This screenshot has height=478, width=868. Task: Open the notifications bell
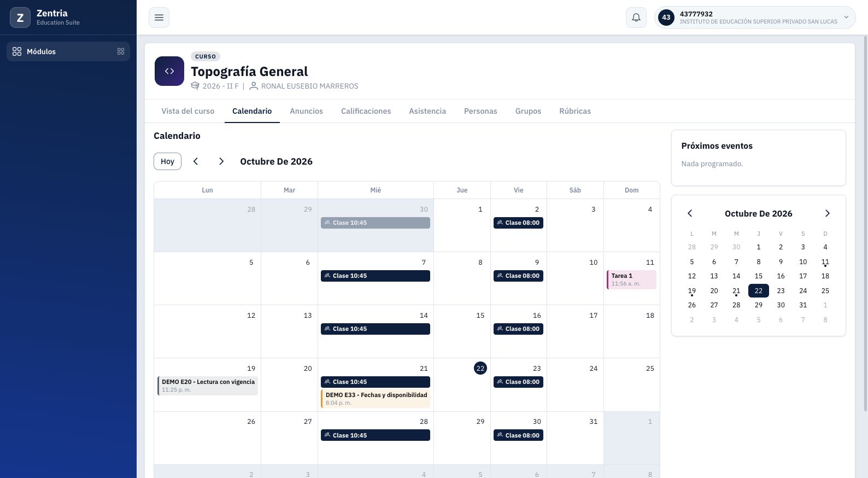636,18
